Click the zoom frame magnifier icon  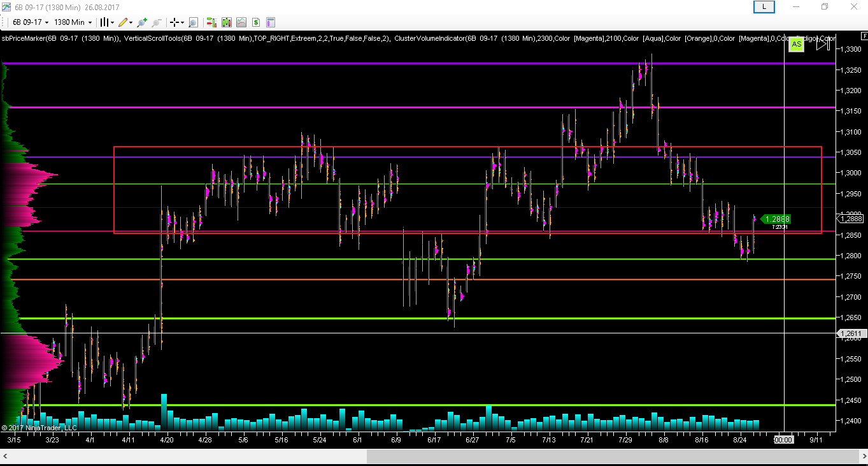click(193, 22)
